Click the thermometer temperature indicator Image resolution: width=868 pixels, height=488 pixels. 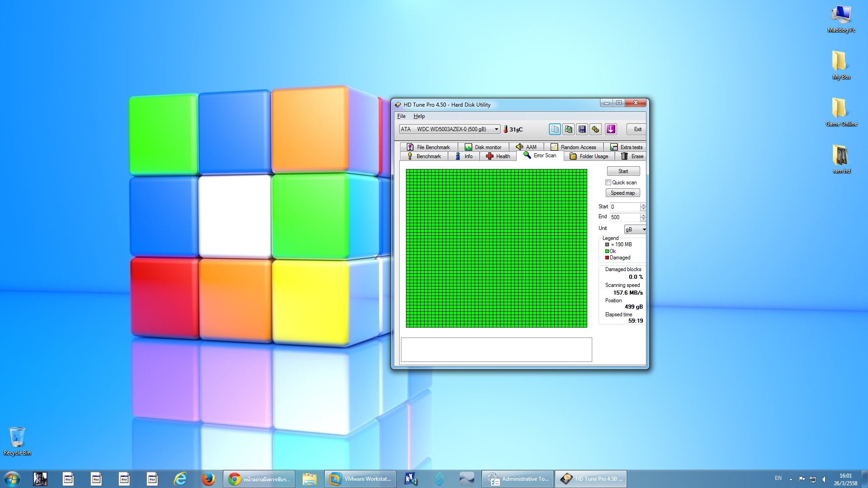pos(506,129)
